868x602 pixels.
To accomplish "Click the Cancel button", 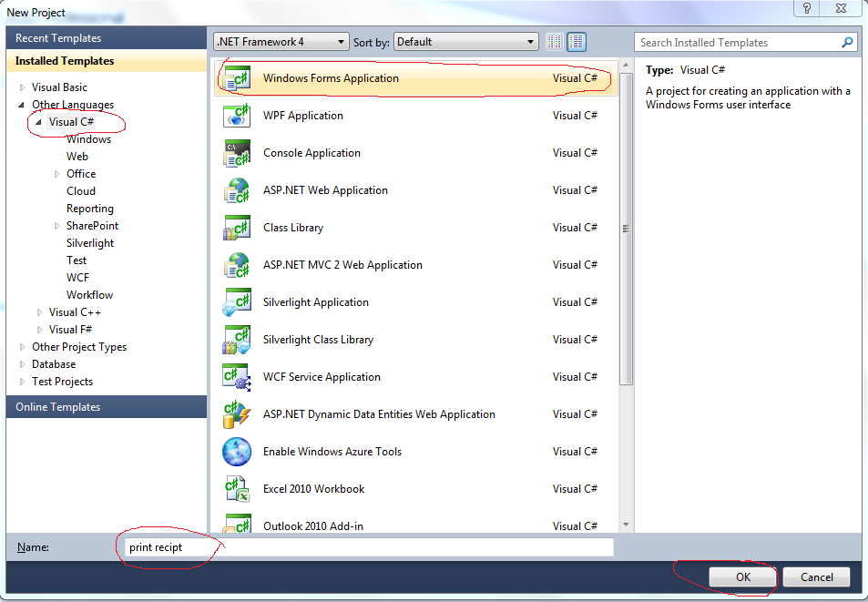I will [816, 577].
